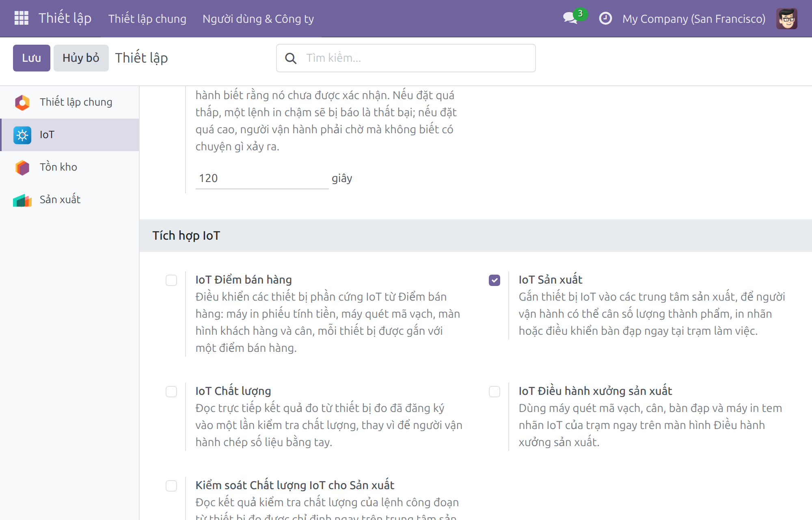The height and width of the screenshot is (520, 812).
Task: Click the Thiết lập app title
Action: (65, 18)
